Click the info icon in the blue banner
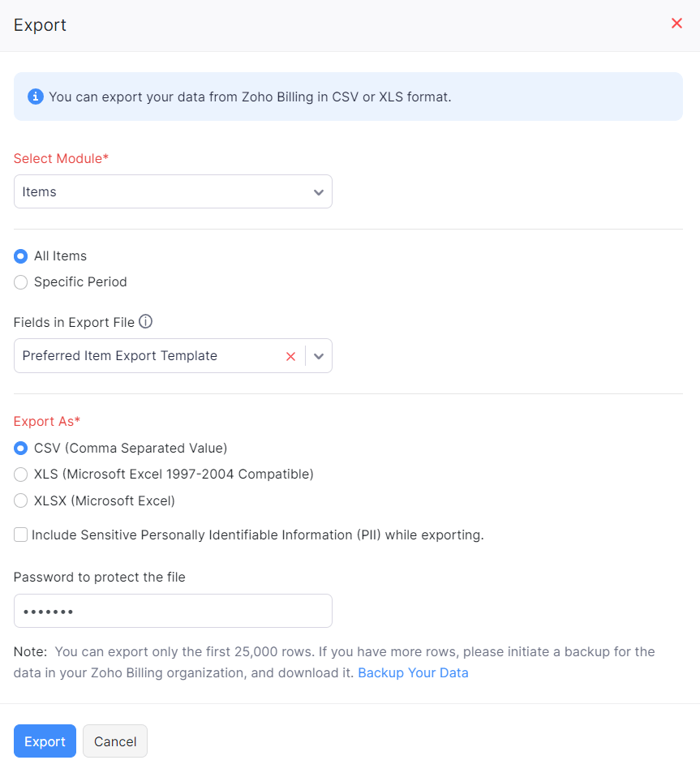The height and width of the screenshot is (773, 700). tap(36, 97)
